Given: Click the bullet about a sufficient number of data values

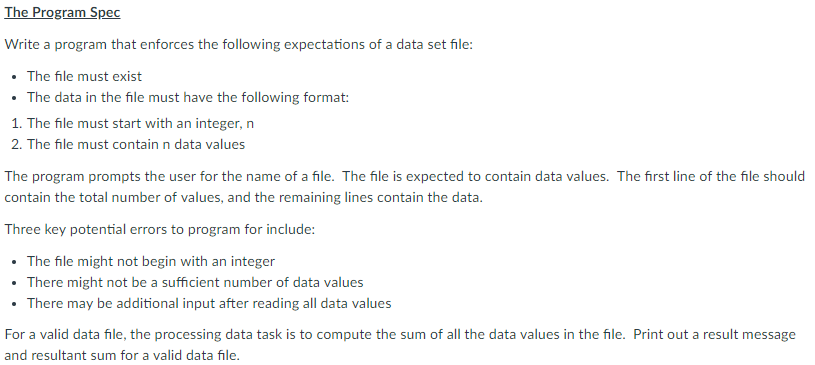Looking at the screenshot, I should tap(195, 282).
